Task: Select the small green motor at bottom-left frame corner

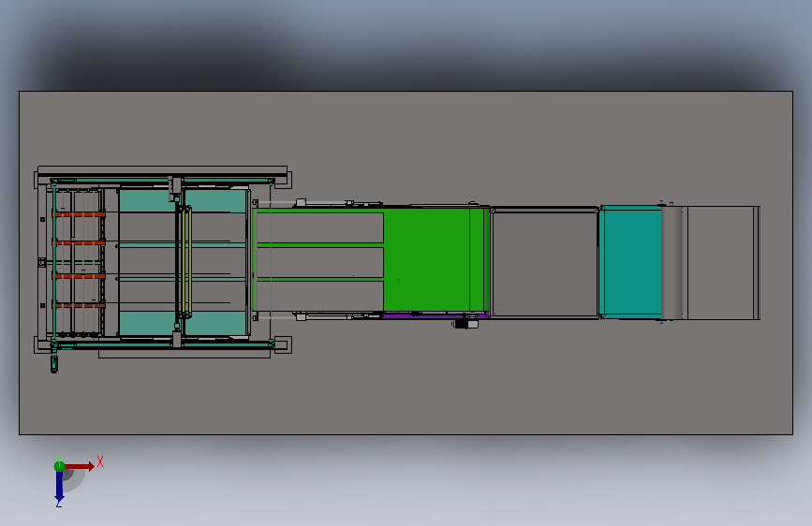Action: click(x=54, y=363)
